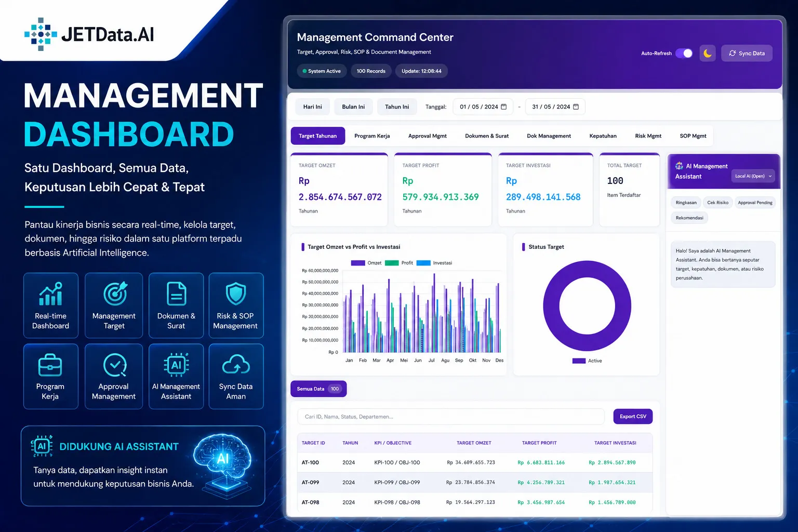
Task: Toggle dark mode with the moon icon
Action: (708, 53)
